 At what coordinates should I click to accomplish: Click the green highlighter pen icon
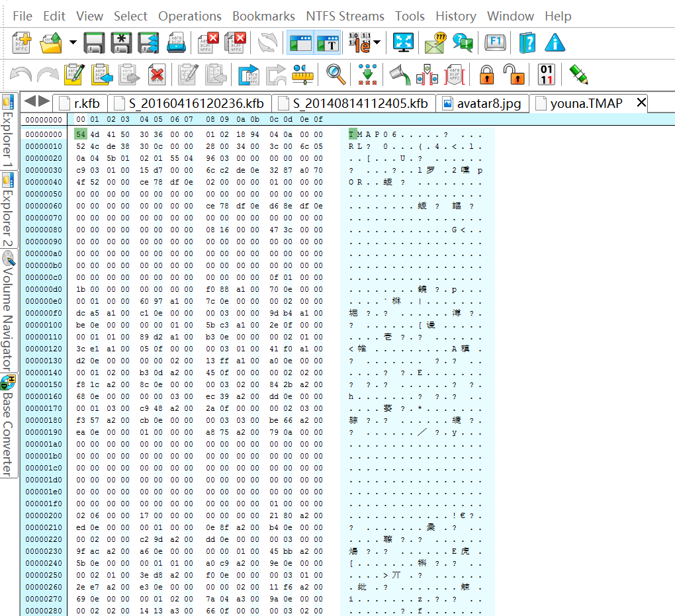(x=578, y=74)
